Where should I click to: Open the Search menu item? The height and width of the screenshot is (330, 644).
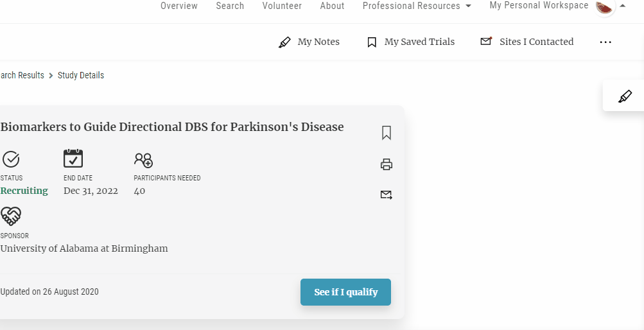click(230, 6)
